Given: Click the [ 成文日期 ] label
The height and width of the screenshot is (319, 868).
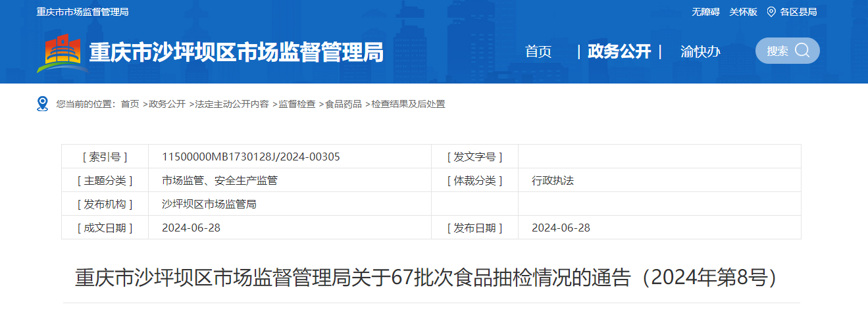Looking at the screenshot, I should (105, 228).
